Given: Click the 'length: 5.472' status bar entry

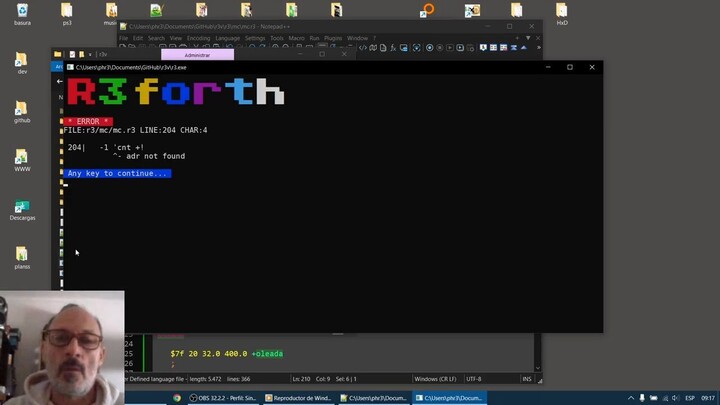Looking at the screenshot, I should coord(205,379).
